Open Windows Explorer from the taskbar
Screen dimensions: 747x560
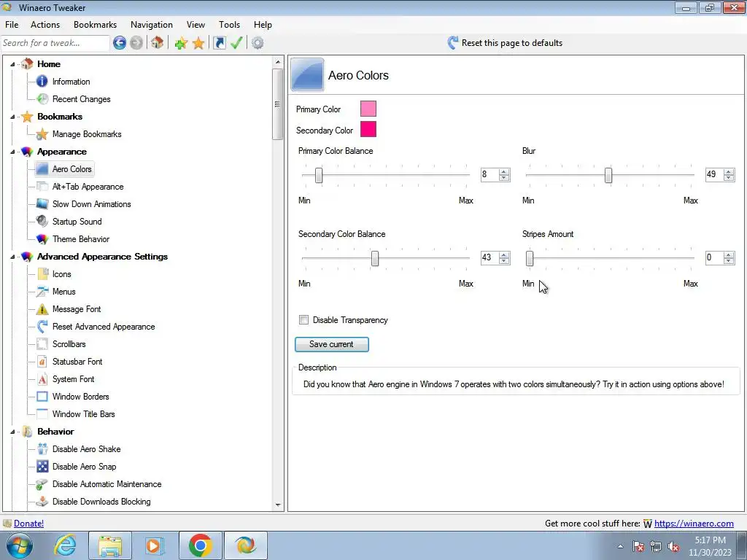tap(110, 545)
